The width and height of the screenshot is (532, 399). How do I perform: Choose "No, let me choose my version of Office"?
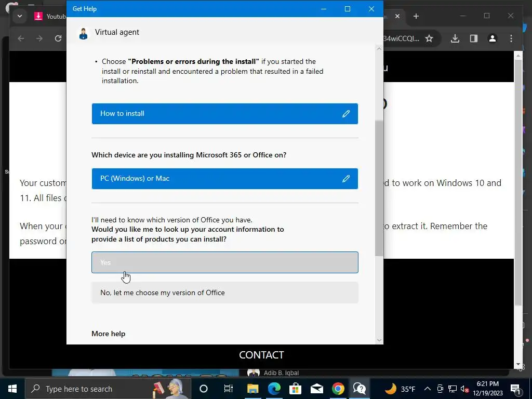click(224, 292)
